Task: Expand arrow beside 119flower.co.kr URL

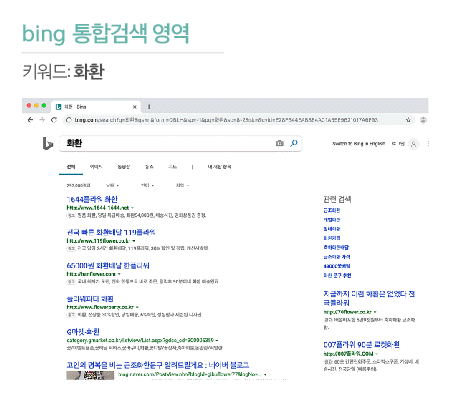Action: [134, 241]
